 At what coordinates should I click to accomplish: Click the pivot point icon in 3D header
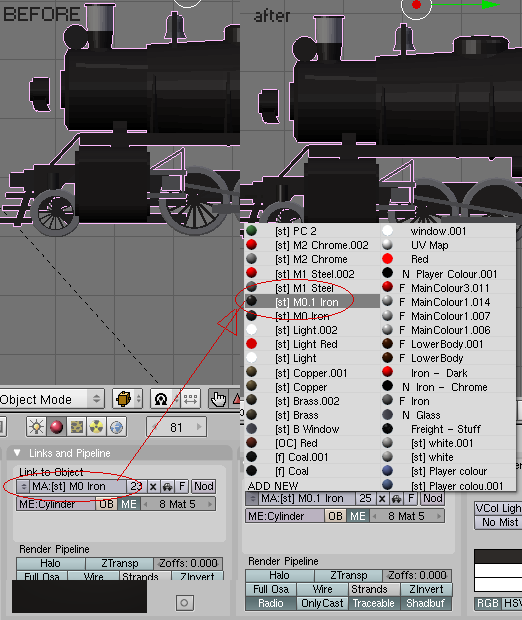tap(161, 399)
